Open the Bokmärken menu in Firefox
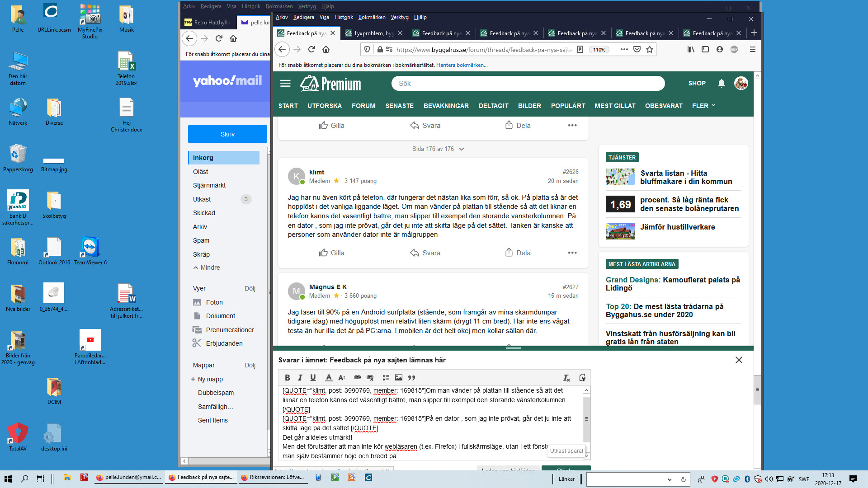 pos(372,17)
